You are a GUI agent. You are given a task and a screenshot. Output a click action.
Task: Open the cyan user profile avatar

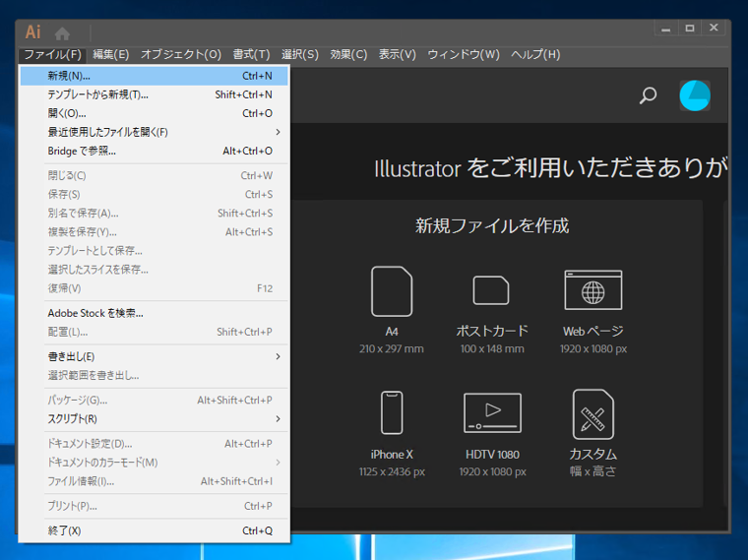coord(695,95)
